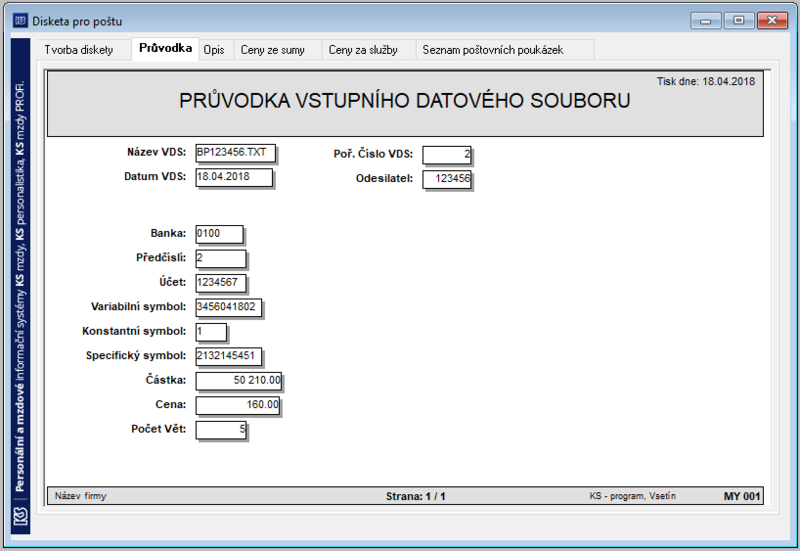Close the Disketa pro poštu window

(772, 21)
